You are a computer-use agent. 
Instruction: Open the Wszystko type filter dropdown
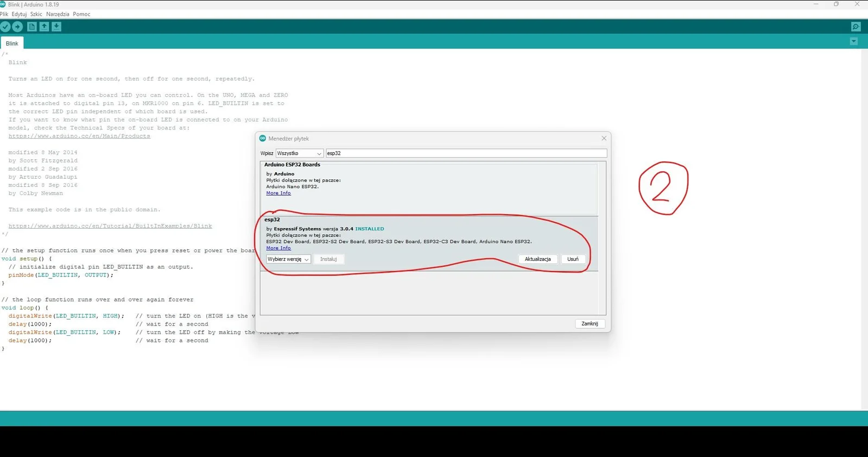pos(300,153)
